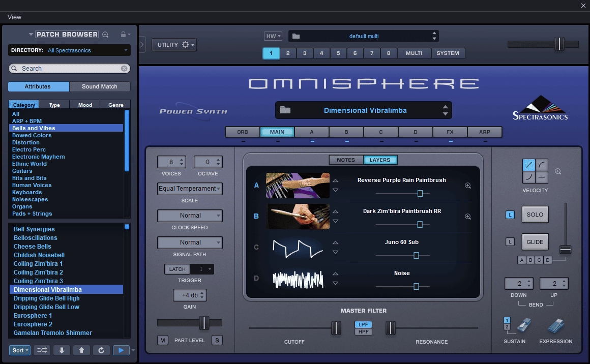This screenshot has height=364, width=590.
Task: Zoom the Patch Browser with magnifier icon
Action: pyautogui.click(x=105, y=35)
